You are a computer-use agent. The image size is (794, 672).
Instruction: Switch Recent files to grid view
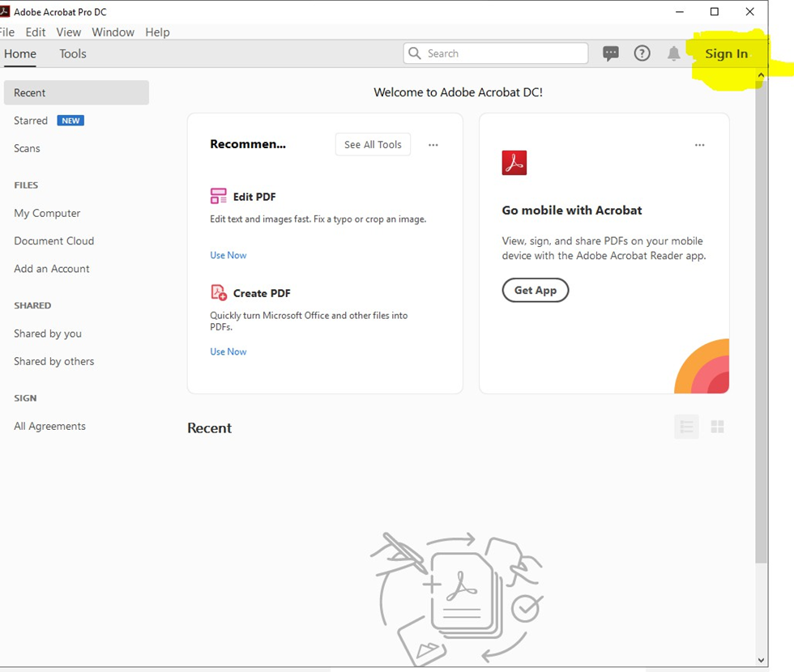pyautogui.click(x=718, y=427)
